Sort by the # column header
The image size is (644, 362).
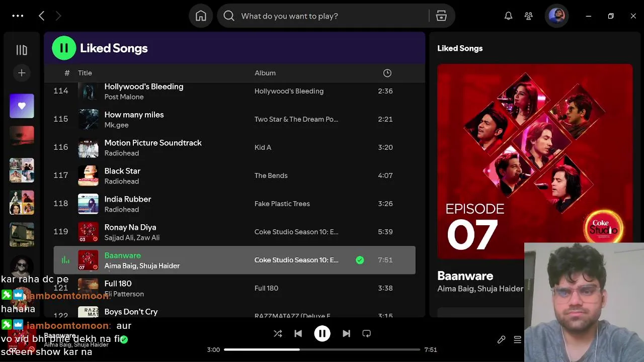pyautogui.click(x=67, y=73)
